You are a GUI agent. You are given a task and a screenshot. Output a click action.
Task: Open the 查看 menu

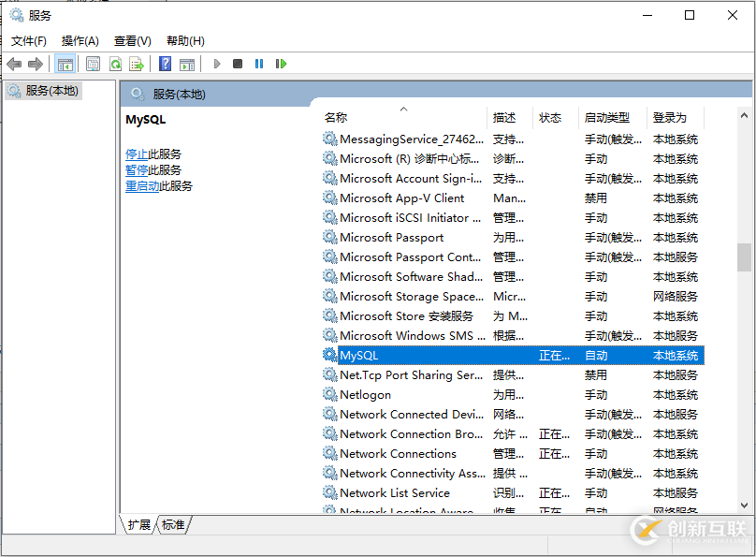click(131, 40)
